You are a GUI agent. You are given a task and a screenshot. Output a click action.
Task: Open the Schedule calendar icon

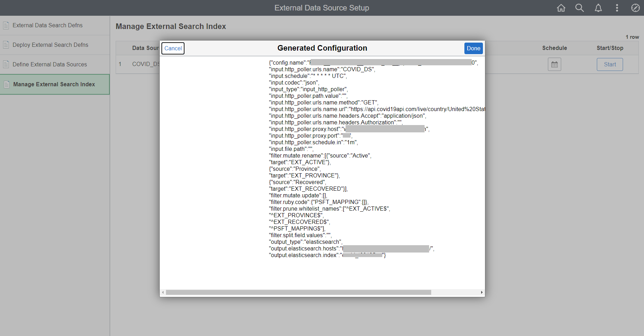[x=554, y=64]
